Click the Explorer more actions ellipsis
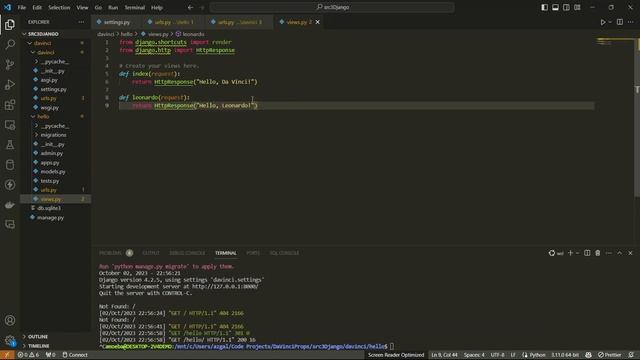Image resolution: width=640 pixels, height=360 pixels. coord(81,22)
